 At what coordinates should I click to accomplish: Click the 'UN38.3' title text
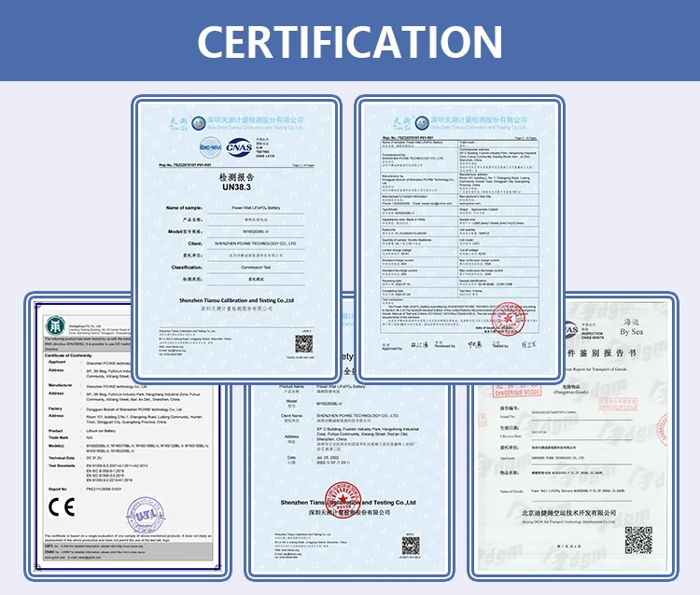click(237, 187)
